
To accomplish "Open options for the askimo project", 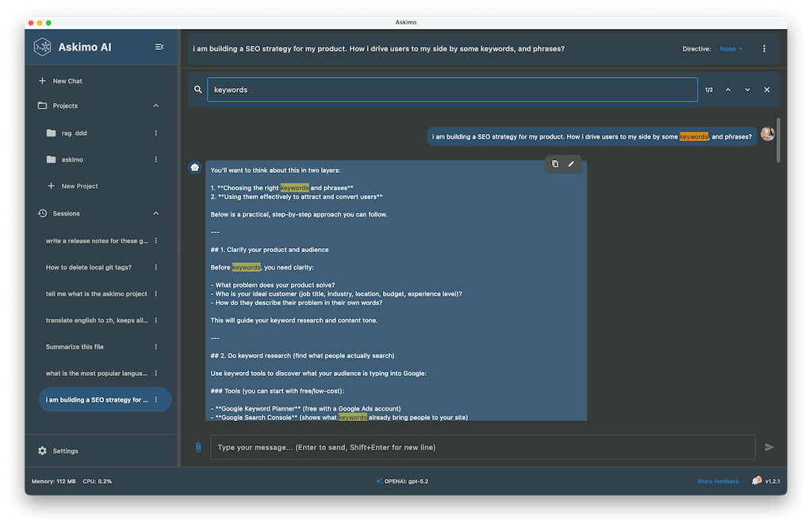I will pos(155,159).
